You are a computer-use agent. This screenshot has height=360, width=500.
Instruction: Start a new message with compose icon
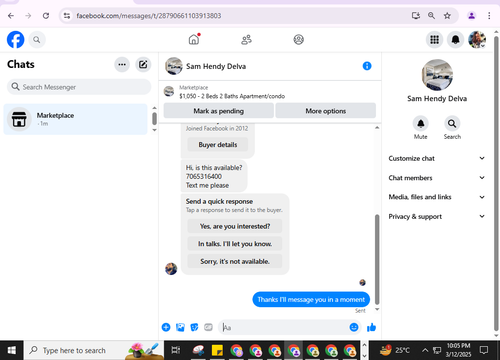143,64
